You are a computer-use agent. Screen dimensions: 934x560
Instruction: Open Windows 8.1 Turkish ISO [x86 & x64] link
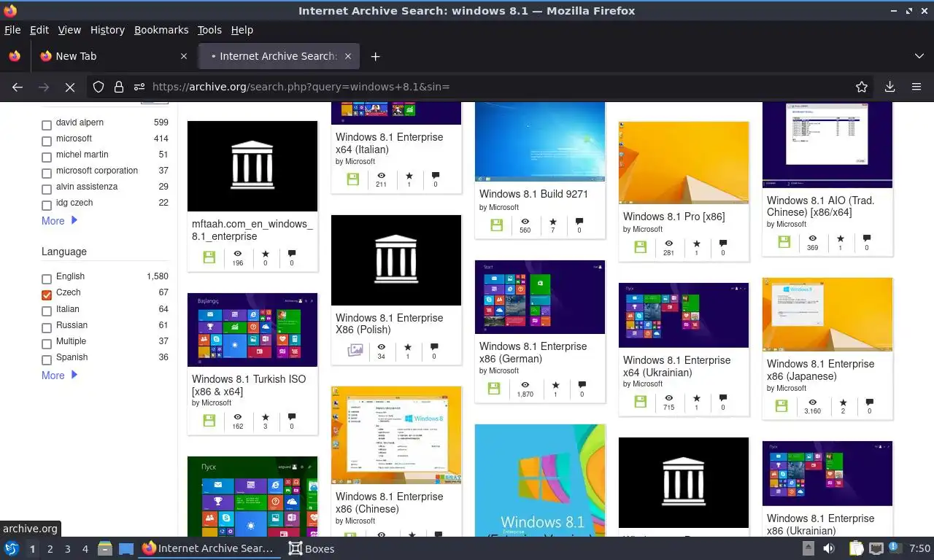coord(249,385)
